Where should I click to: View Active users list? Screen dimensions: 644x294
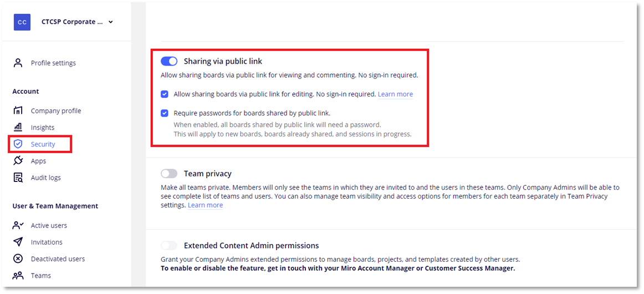click(x=49, y=225)
